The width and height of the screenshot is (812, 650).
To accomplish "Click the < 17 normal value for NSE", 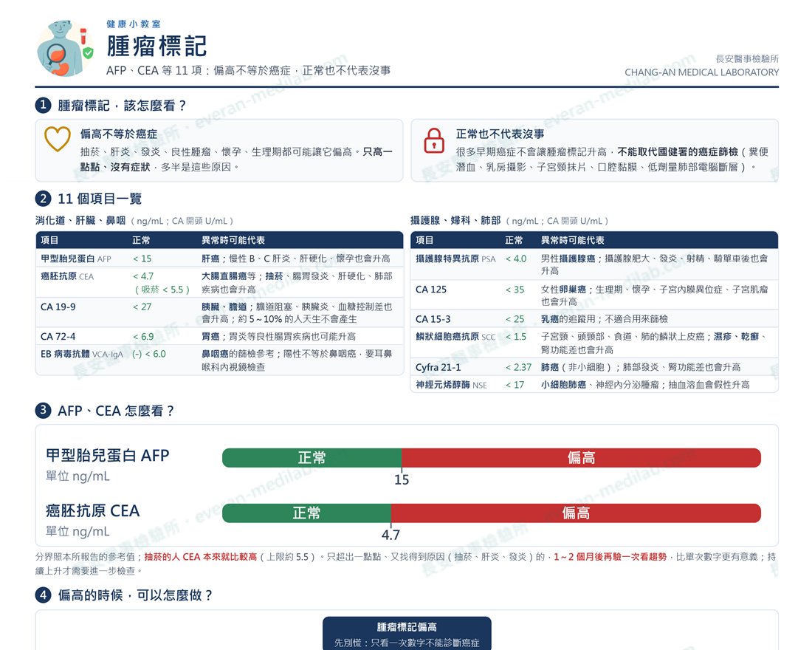I will pyautogui.click(x=515, y=385).
